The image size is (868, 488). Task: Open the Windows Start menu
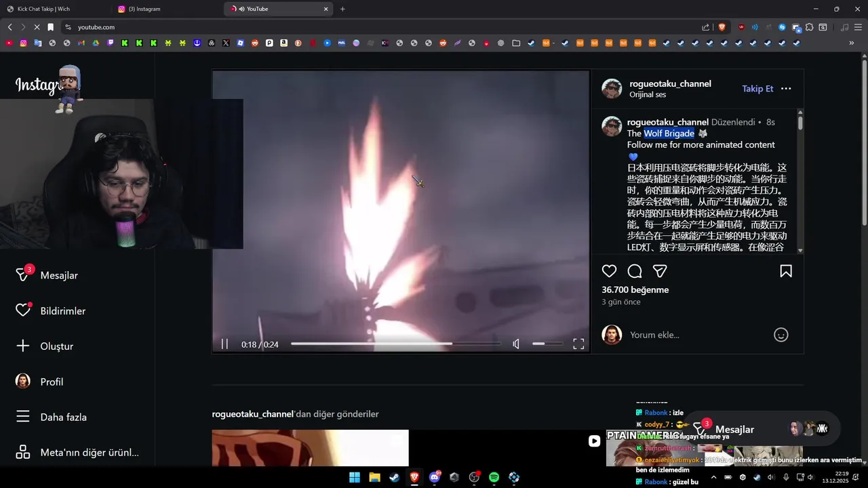[355, 477]
